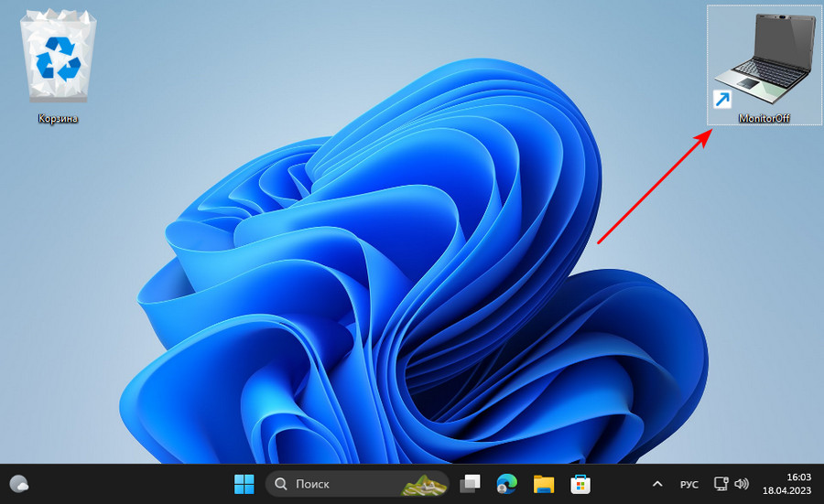The image size is (824, 504).
Task: Click the magnifier icon in search box
Action: click(x=281, y=483)
